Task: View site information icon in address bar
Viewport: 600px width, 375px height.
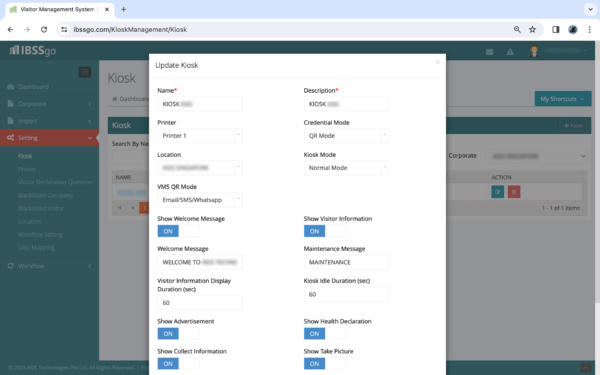Action: coord(64,29)
